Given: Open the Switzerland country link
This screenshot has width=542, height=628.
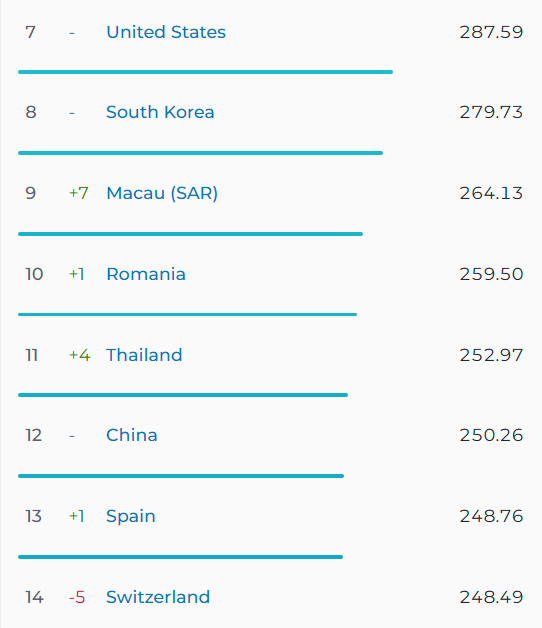Looking at the screenshot, I should click(158, 597).
